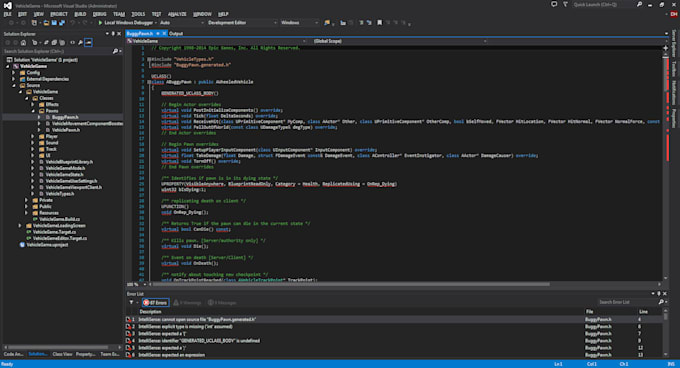The width and height of the screenshot is (680, 368).
Task: Switch to the Class View tab
Action: pos(62,354)
